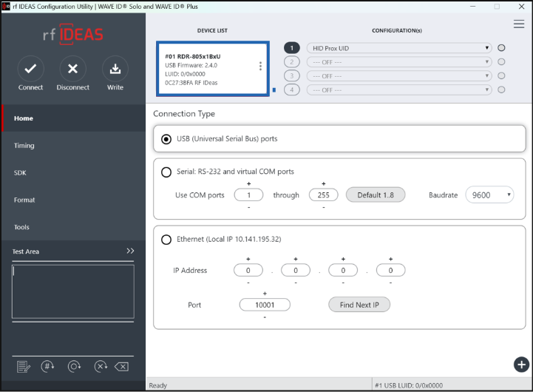Screen dimensions: 533x392
Task: Toggle radio circle beside configuration 4 dropdown
Action: pyautogui.click(x=501, y=89)
